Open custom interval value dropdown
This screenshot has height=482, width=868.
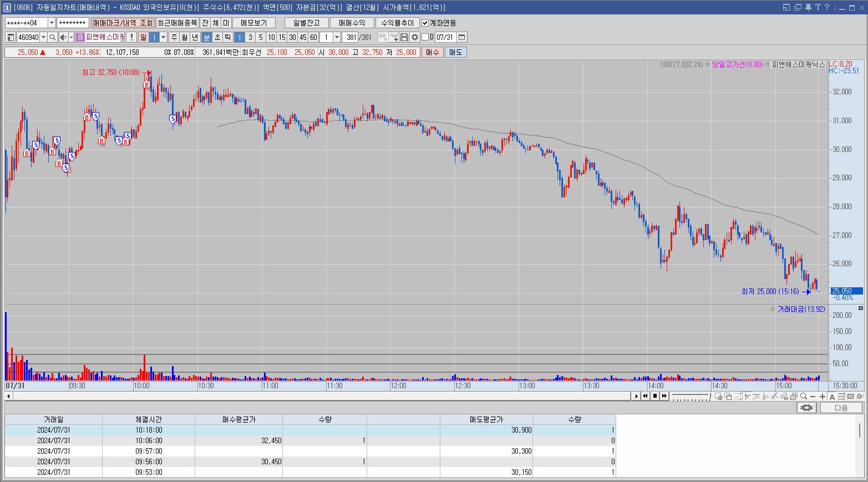click(x=337, y=37)
